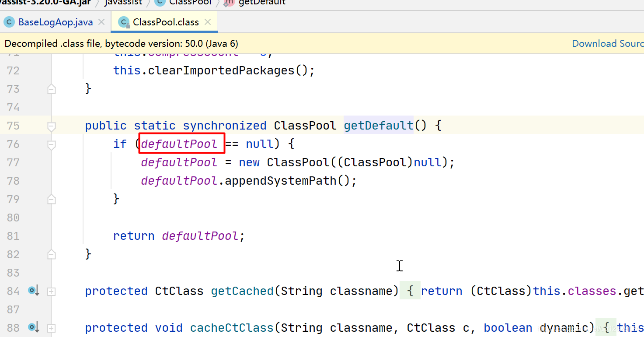Click the getDefault breadcrumb item
The image size is (644, 337).
click(262, 3)
